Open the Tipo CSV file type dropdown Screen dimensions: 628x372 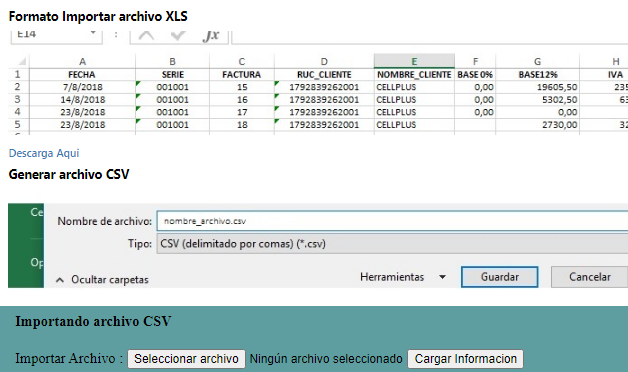coord(392,243)
